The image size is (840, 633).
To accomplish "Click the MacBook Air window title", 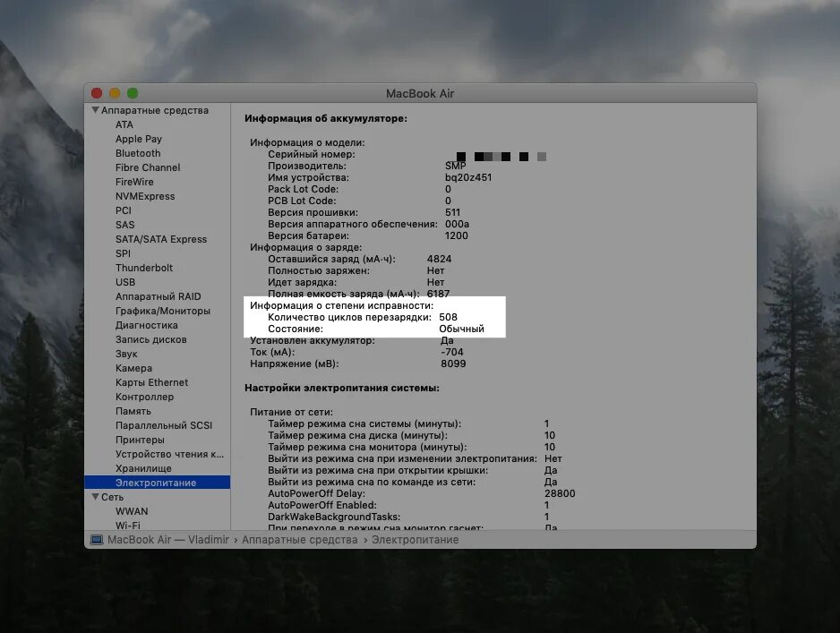I will [x=420, y=94].
